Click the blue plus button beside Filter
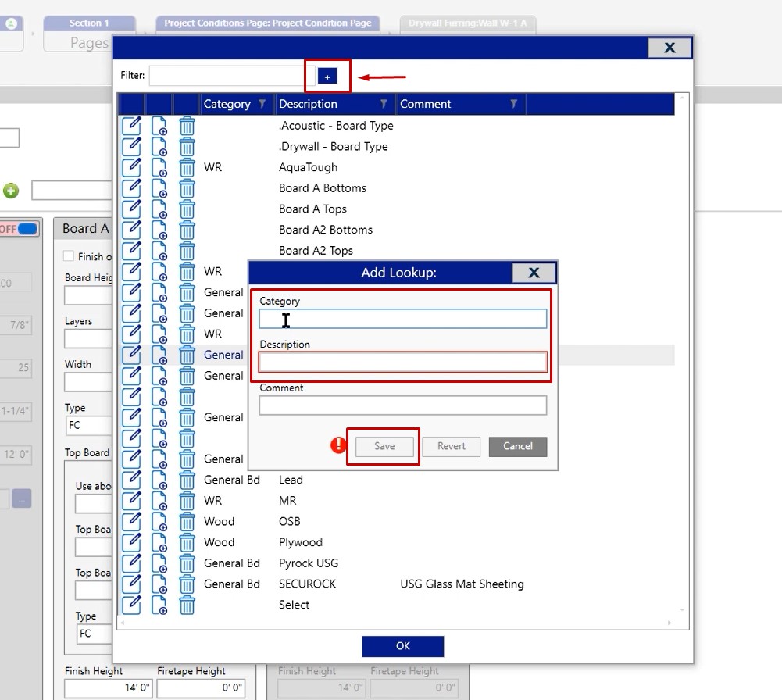782x700 pixels. pyautogui.click(x=327, y=76)
